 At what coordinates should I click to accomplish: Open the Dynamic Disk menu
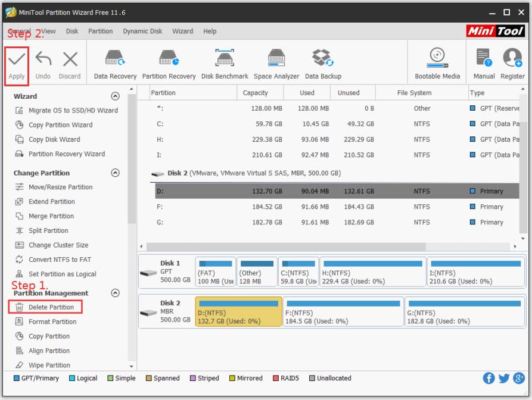142,31
